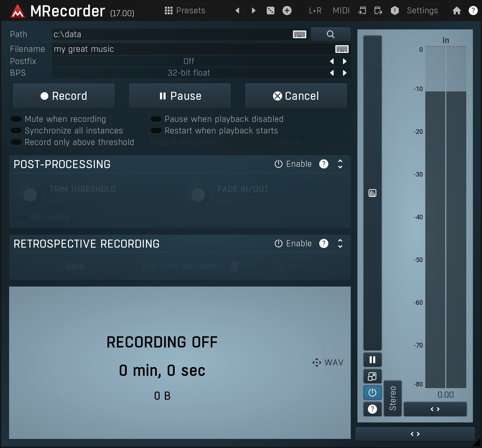
Task: Open the on-screen keyboard for the Path field
Action: pyautogui.click(x=299, y=34)
